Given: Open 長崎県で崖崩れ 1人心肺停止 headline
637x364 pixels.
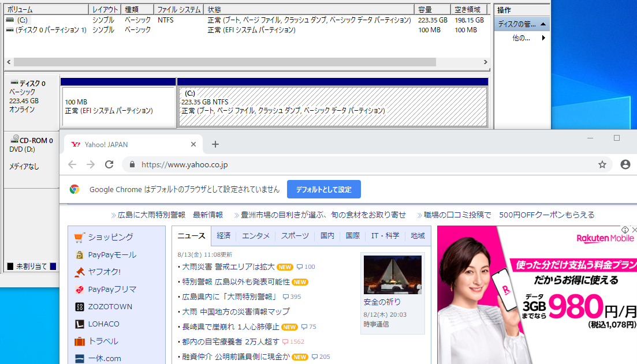Looking at the screenshot, I should (x=231, y=327).
